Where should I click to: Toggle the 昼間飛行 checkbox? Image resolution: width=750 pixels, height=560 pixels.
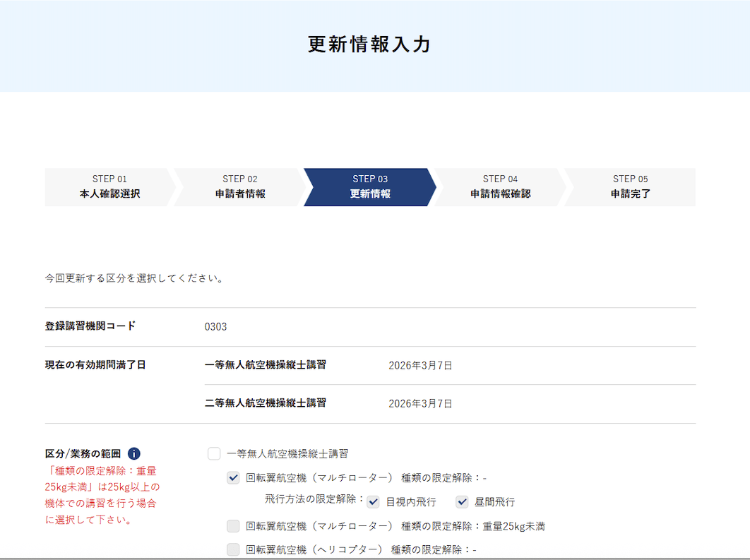[463, 502]
